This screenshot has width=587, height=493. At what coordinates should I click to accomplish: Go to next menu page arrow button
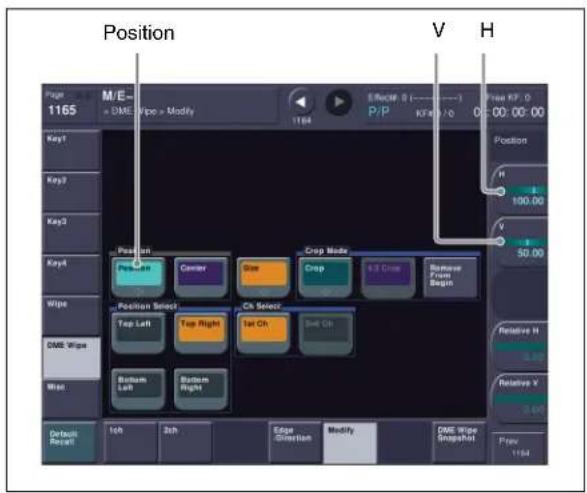338,102
